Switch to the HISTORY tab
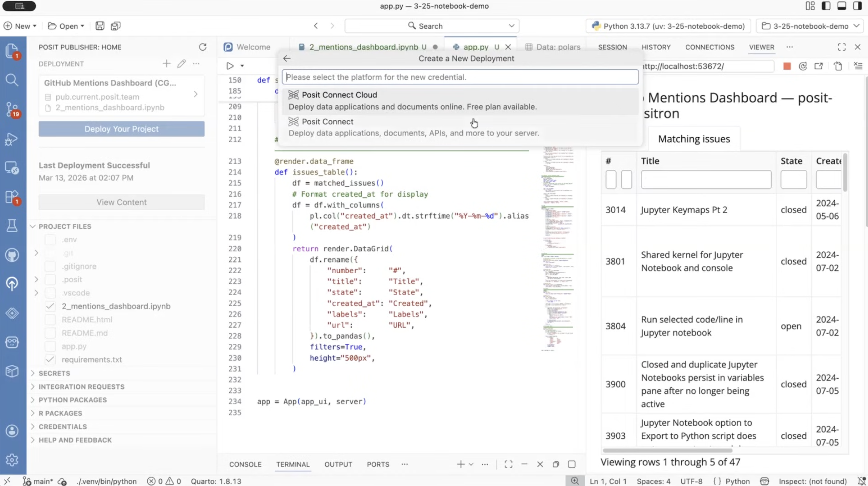The image size is (868, 486). pyautogui.click(x=656, y=47)
